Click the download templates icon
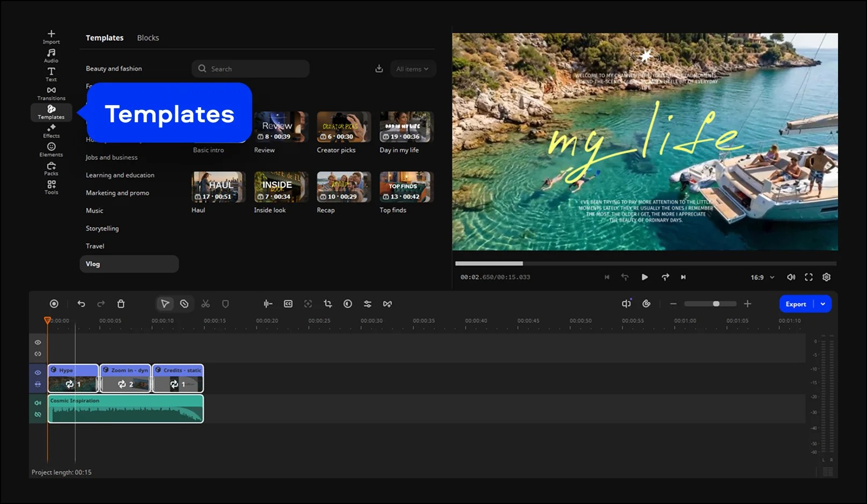 (379, 69)
